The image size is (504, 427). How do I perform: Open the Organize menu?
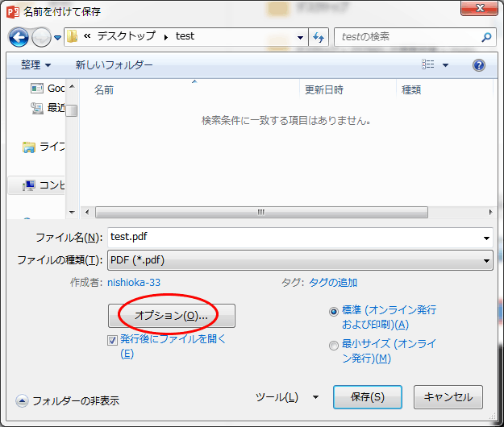pos(36,65)
